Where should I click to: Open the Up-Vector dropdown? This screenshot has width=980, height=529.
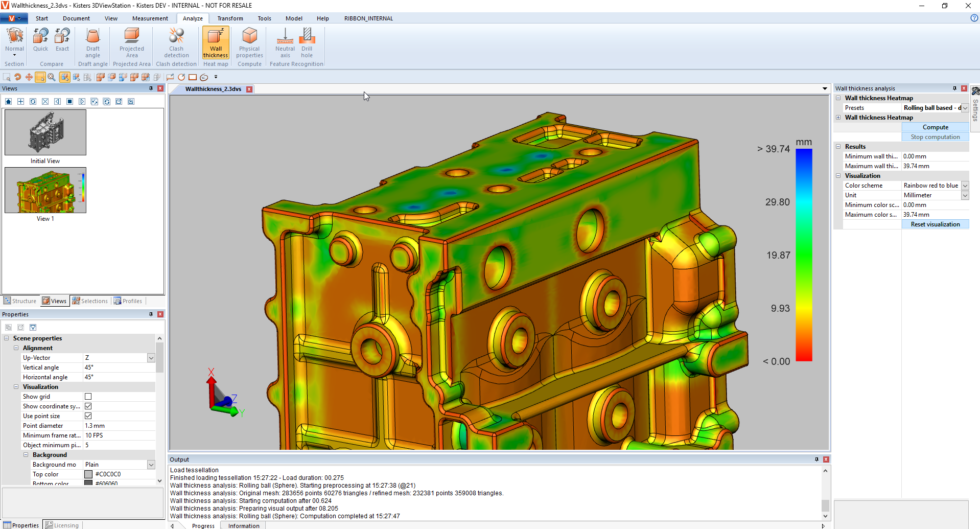click(x=151, y=358)
